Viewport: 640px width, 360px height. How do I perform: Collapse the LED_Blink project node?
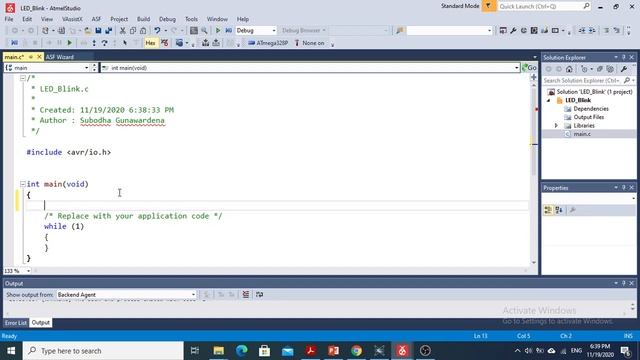click(549, 100)
